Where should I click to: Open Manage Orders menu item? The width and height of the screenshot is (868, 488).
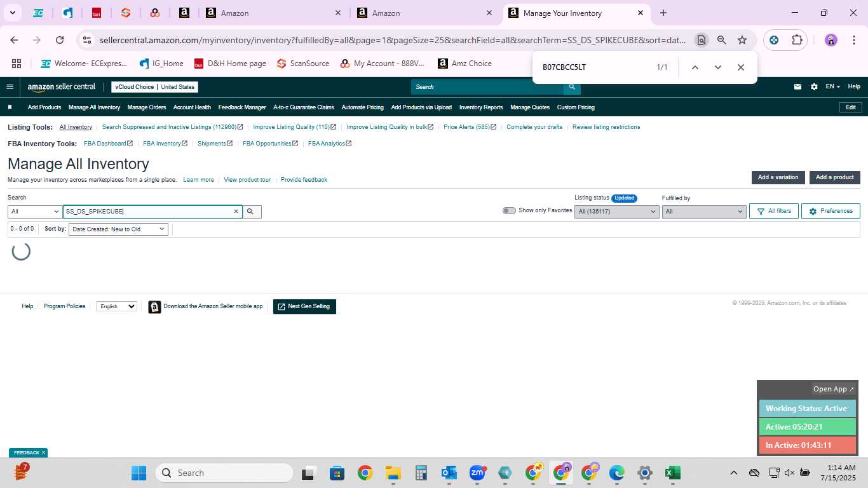pos(147,107)
